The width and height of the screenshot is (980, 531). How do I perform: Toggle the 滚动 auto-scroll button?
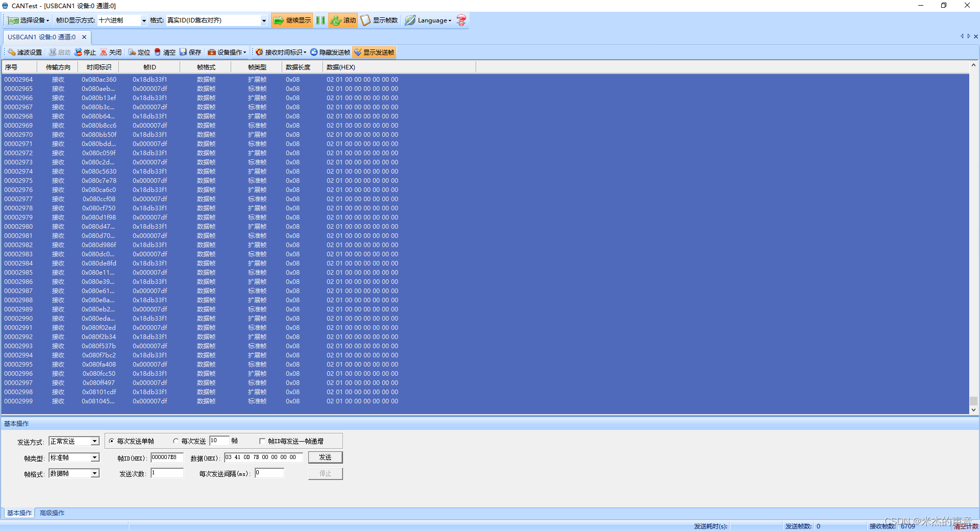pos(343,20)
